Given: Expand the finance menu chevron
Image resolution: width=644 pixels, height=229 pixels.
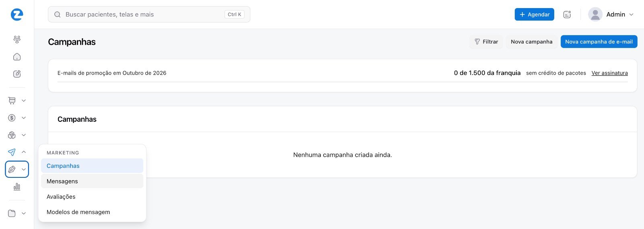Looking at the screenshot, I should (24, 118).
